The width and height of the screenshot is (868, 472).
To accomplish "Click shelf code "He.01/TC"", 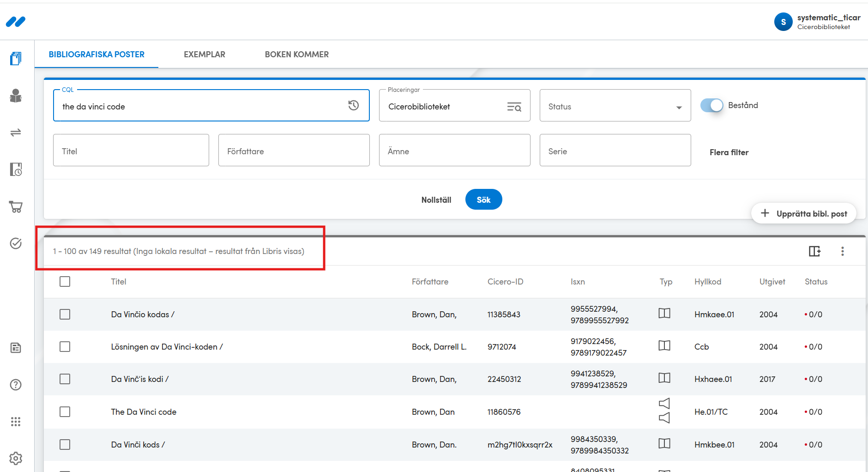I will (711, 412).
